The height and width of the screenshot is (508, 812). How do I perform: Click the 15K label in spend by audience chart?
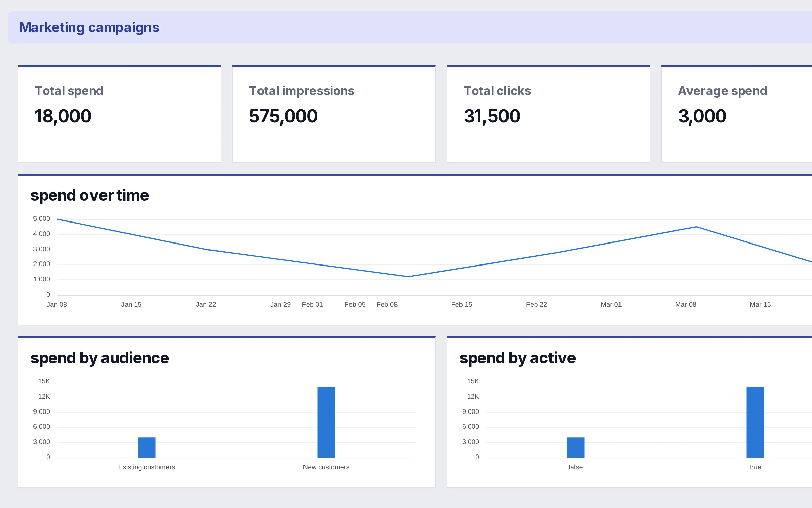44,381
